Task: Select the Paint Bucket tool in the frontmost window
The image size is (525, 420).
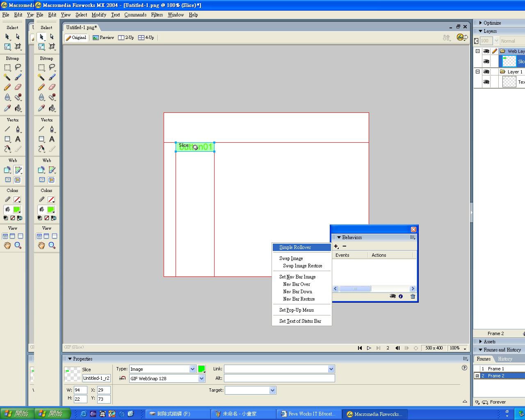Action: click(52, 108)
